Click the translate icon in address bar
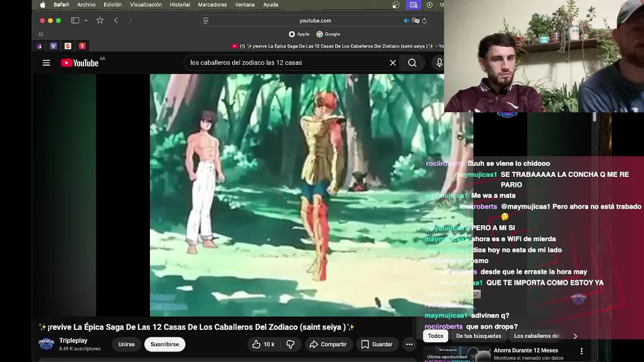644x362 pixels. tap(416, 21)
